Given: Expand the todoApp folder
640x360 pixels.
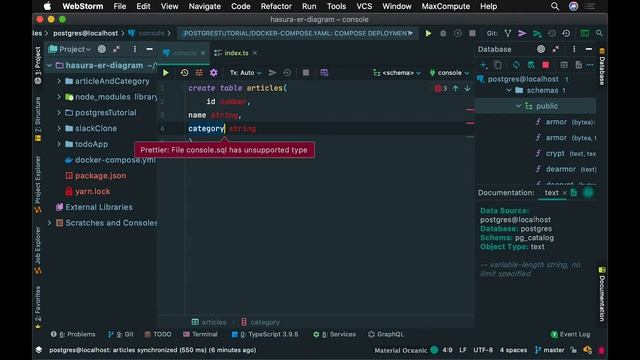Looking at the screenshot, I should tap(59, 144).
